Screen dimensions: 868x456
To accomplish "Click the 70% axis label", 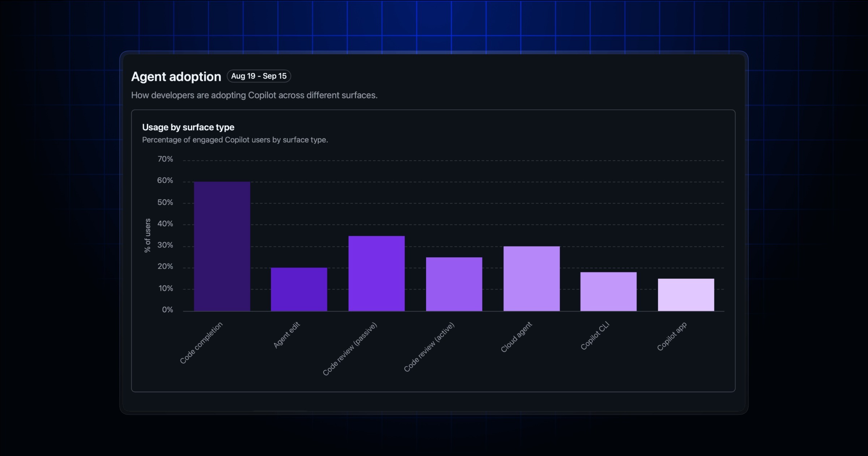I will (x=165, y=159).
